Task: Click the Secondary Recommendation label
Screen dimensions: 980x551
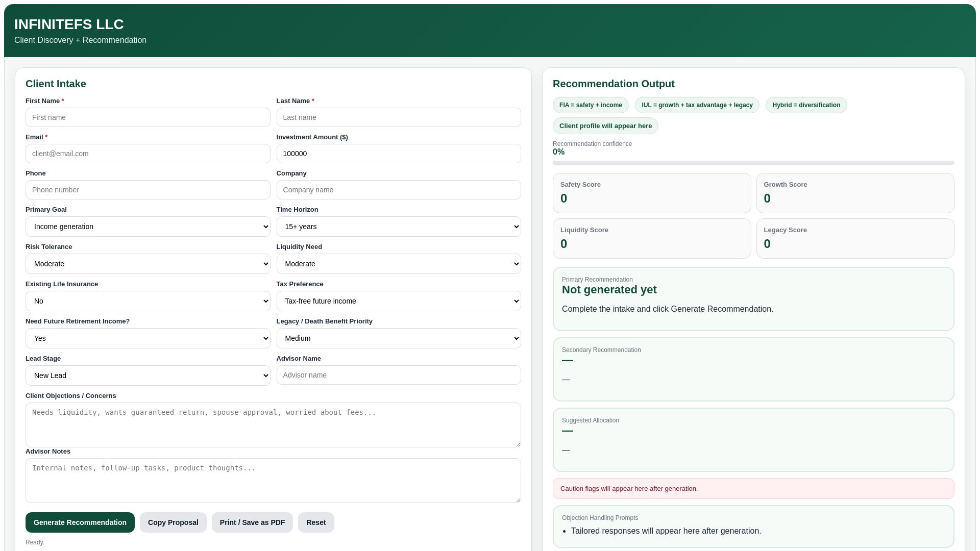Action: (x=601, y=350)
